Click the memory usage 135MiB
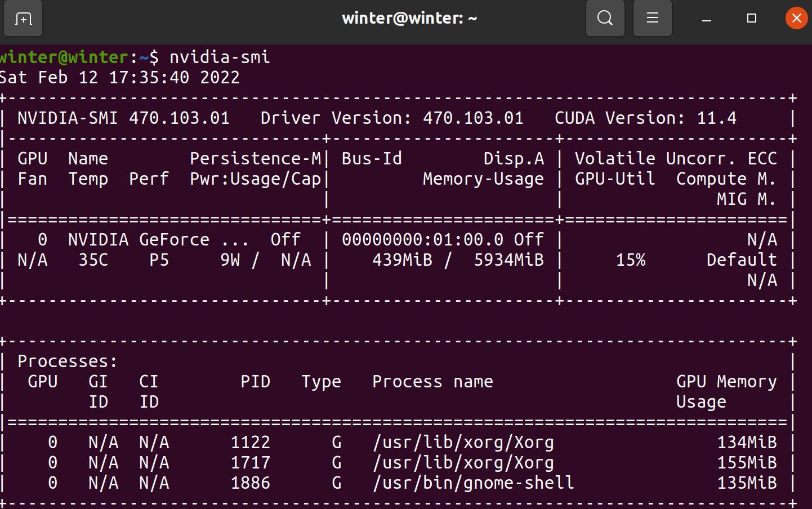Viewport: 812px width, 509px height. (747, 483)
